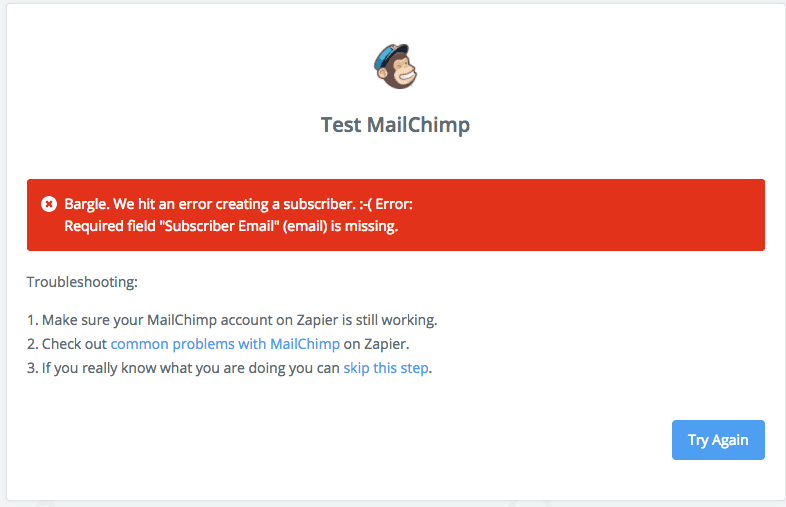
Task: Click the monkey's smiling face in logo
Action: point(405,73)
